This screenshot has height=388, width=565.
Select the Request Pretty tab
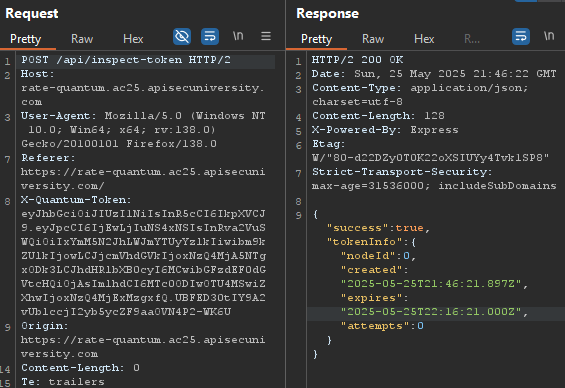[x=26, y=39]
